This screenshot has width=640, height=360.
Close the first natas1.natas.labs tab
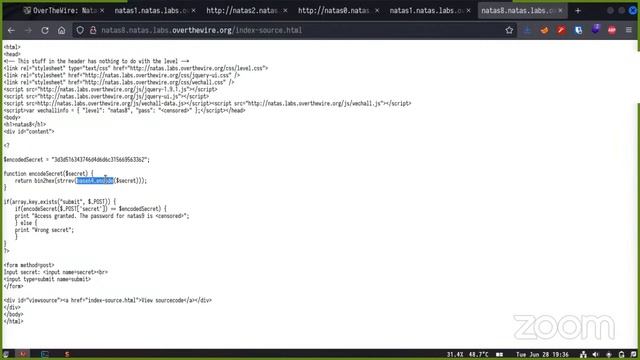click(193, 11)
